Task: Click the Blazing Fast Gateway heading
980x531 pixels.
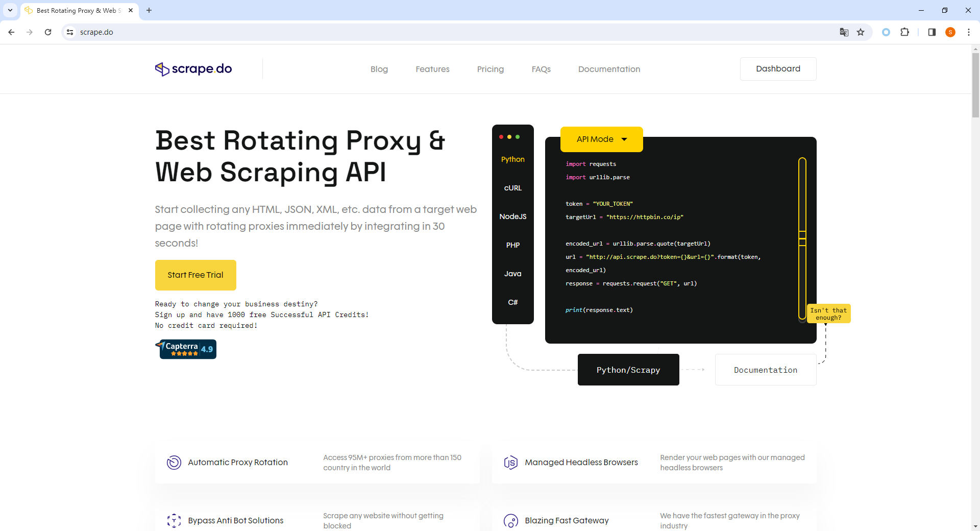Action: click(x=567, y=521)
